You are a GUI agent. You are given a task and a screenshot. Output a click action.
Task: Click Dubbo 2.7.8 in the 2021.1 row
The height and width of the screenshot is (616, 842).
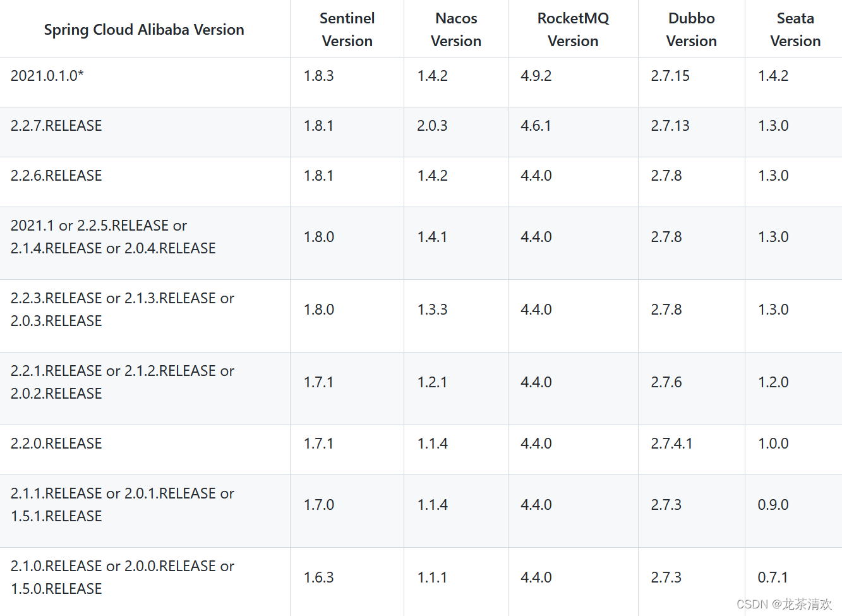(666, 237)
